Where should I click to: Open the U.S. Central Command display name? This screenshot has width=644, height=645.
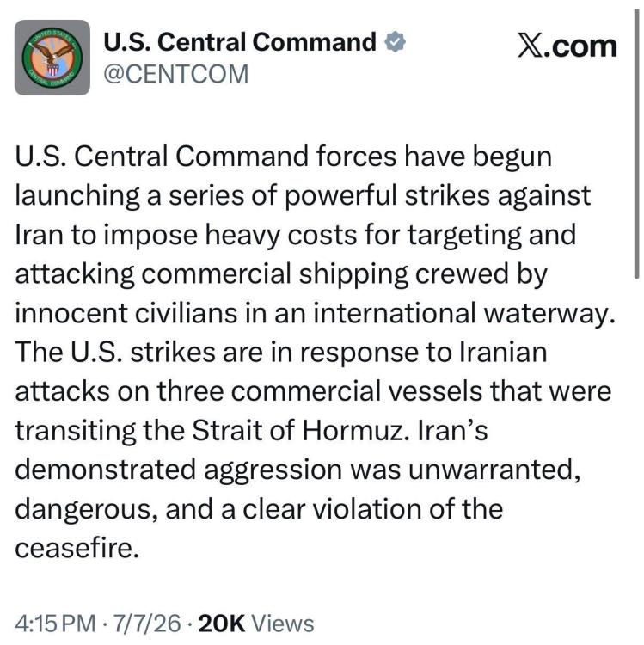240,41
